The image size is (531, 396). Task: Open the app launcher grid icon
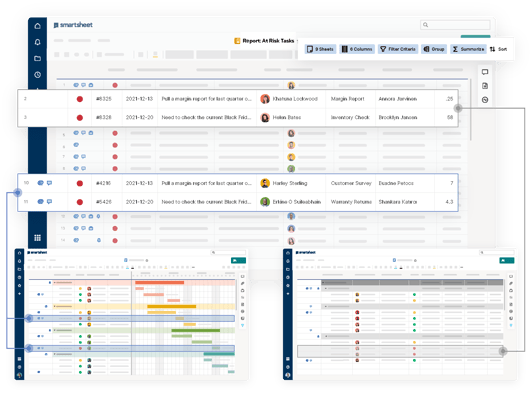38,237
